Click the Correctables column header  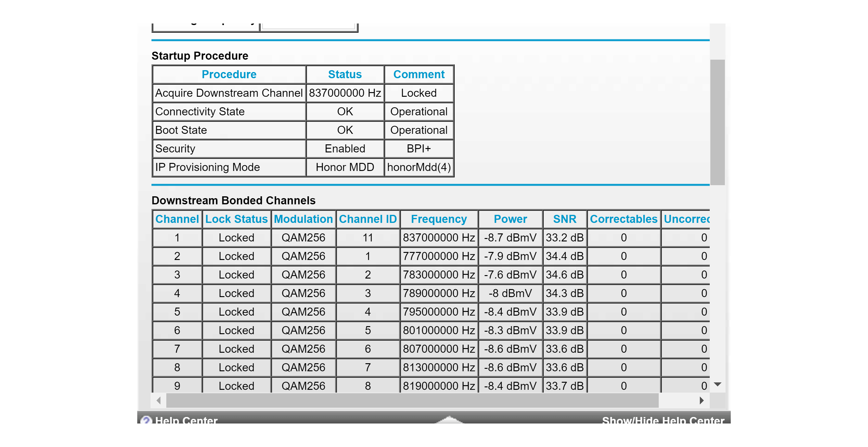[624, 219]
